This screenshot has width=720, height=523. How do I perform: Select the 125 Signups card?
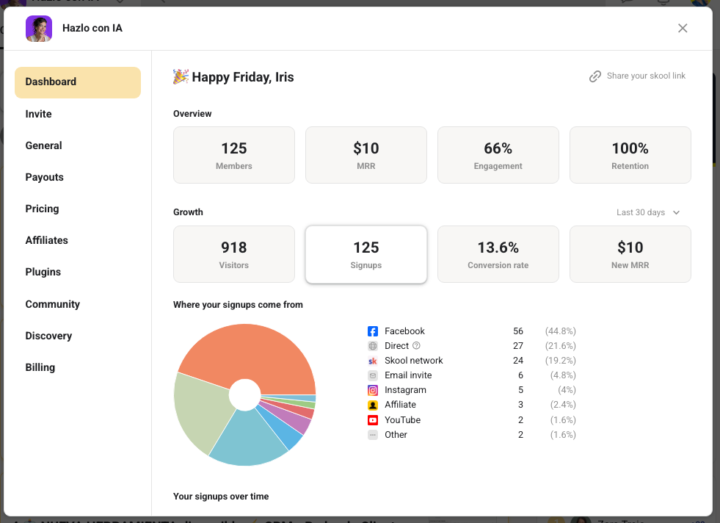366,254
